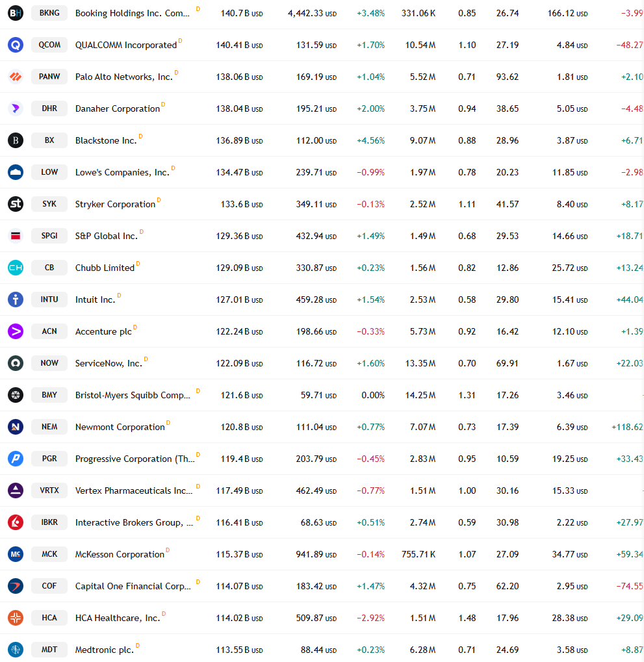Viewport: 644px width, 662px height.
Task: Open Booking Holdings Inc. company link
Action: (132, 14)
